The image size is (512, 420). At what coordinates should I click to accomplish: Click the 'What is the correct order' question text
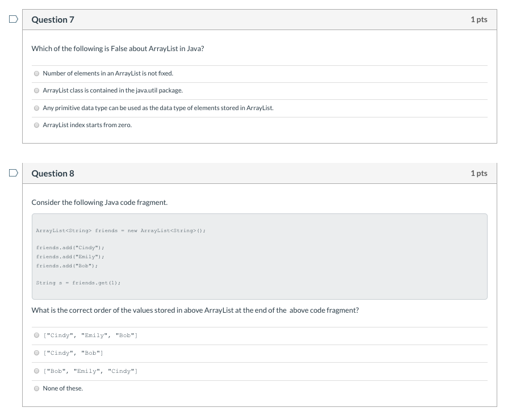(x=195, y=310)
